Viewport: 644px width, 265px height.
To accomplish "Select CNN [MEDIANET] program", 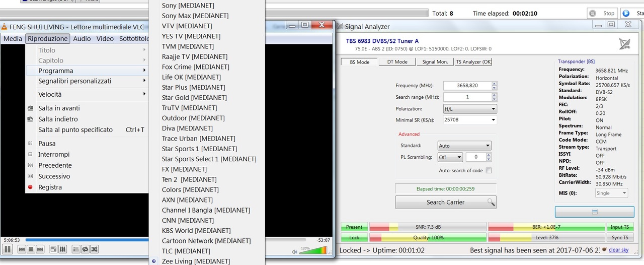I will point(207,221).
